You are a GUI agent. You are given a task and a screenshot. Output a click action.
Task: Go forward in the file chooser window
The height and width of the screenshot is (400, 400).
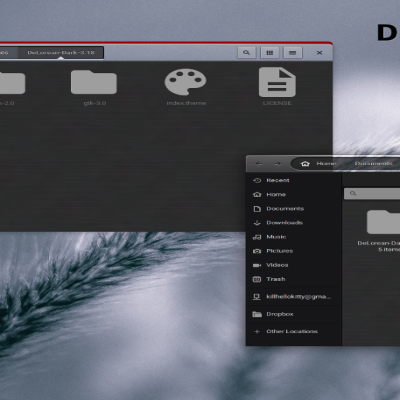277,164
